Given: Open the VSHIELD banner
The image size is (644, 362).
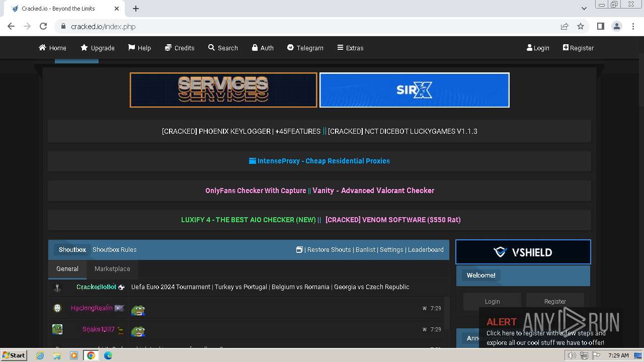Looking at the screenshot, I should point(523,252).
